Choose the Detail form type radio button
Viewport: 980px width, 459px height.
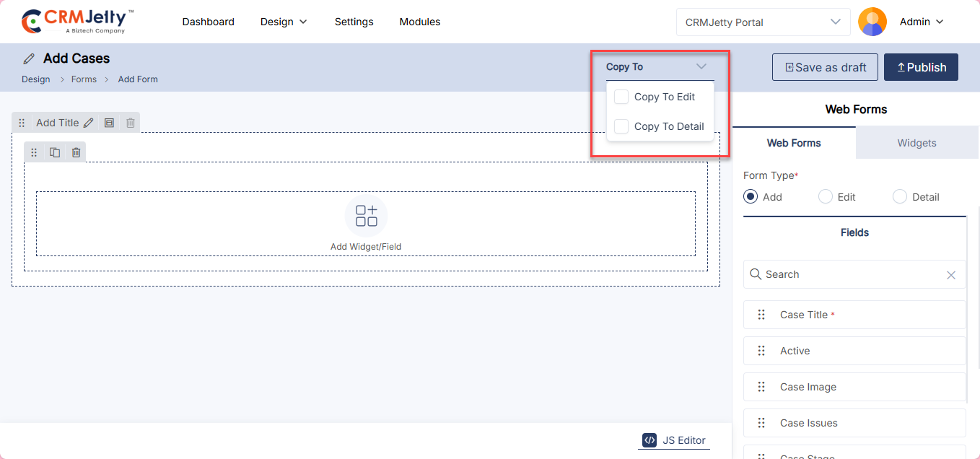pos(899,197)
